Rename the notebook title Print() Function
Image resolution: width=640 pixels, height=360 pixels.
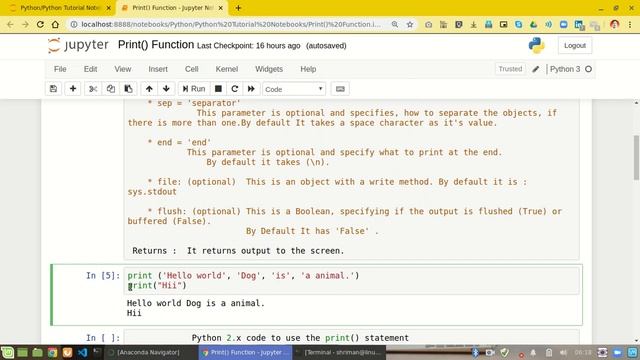[156, 44]
